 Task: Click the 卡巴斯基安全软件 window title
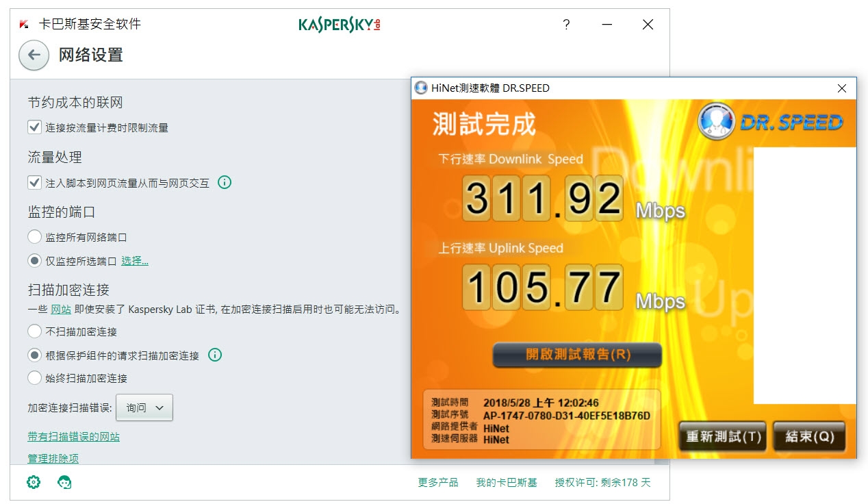pos(90,25)
